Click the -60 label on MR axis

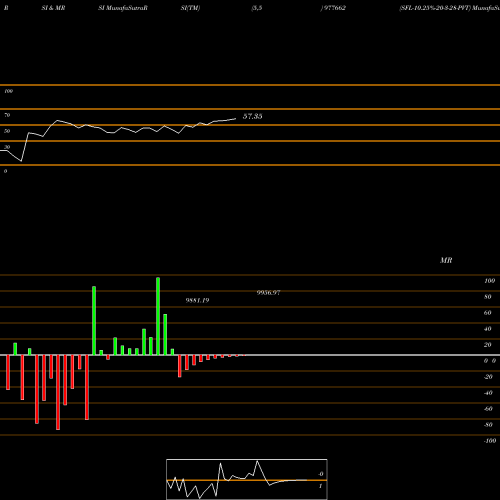point(488,409)
